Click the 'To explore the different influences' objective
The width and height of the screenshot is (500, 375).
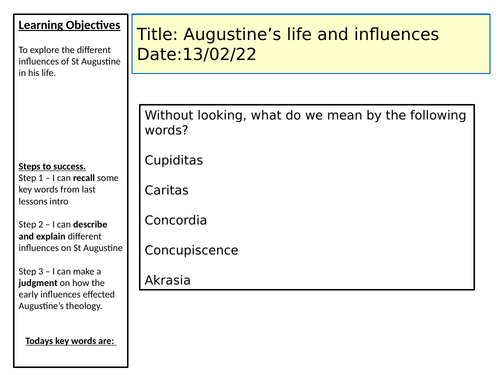[x=69, y=61]
